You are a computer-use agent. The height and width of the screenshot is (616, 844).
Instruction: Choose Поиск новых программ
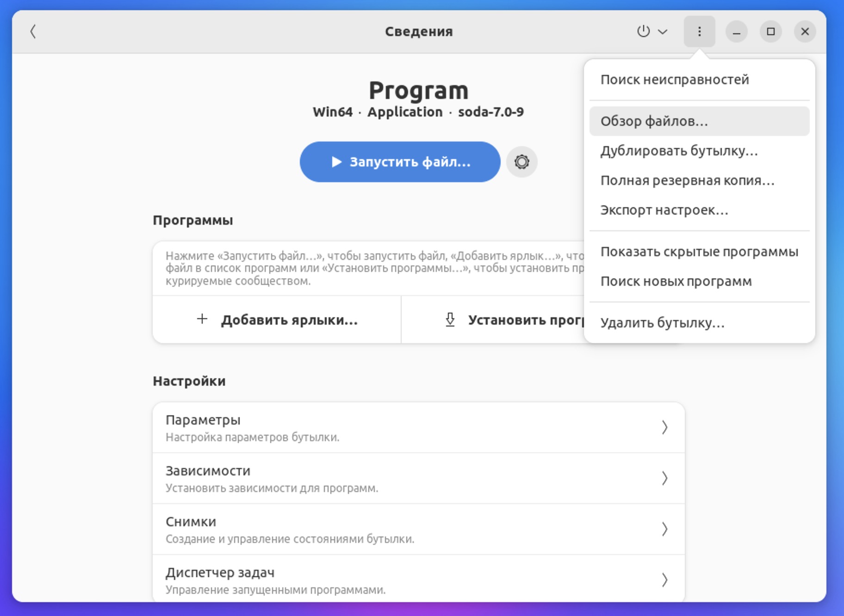pyautogui.click(x=699, y=281)
